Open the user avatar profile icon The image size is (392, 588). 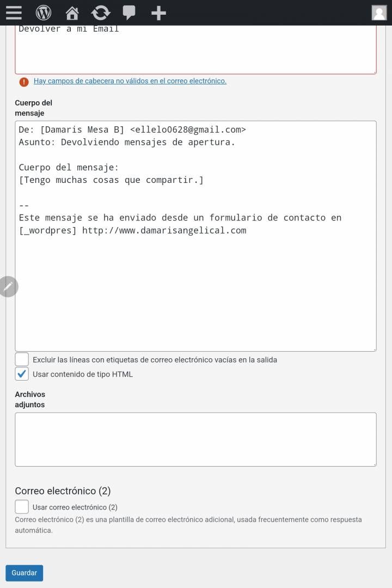tap(379, 13)
